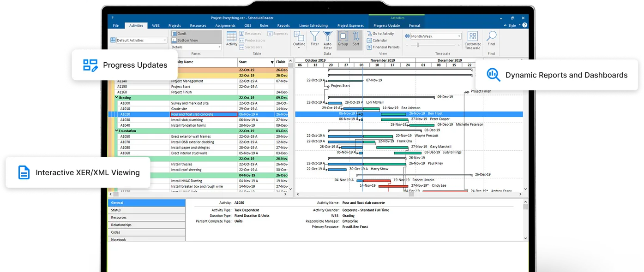
Task: Adjust the timescale zoom slider handle
Action: (418, 45)
